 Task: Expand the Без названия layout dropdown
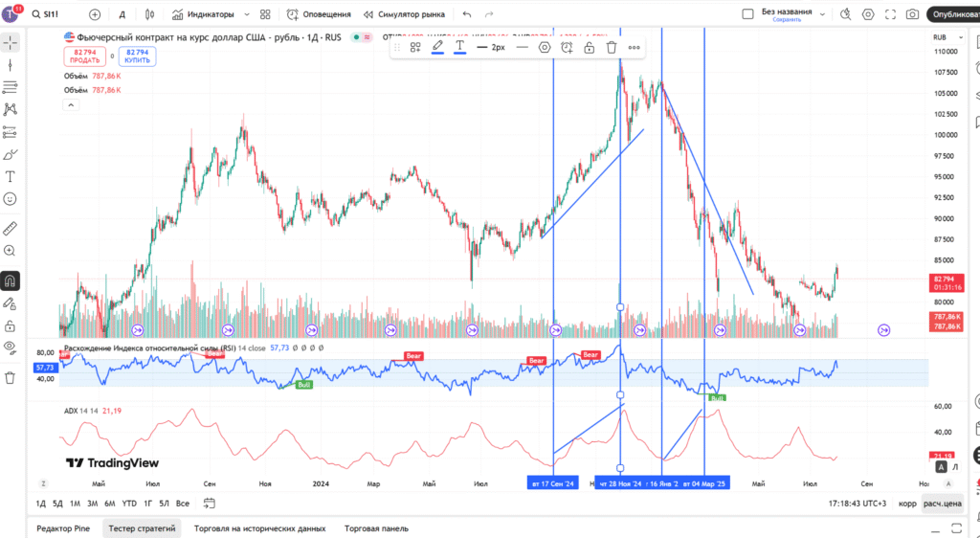[x=822, y=13]
